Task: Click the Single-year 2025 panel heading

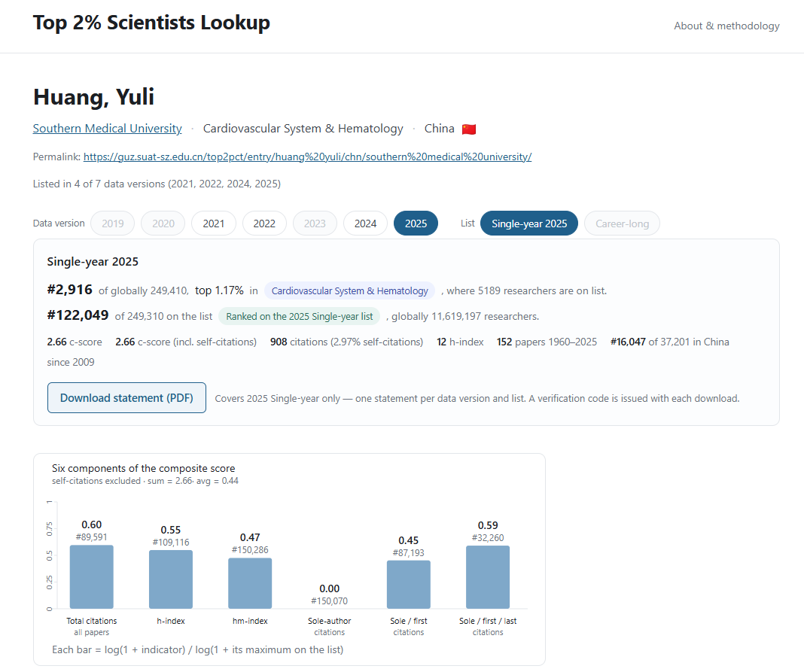Action: 93,261
